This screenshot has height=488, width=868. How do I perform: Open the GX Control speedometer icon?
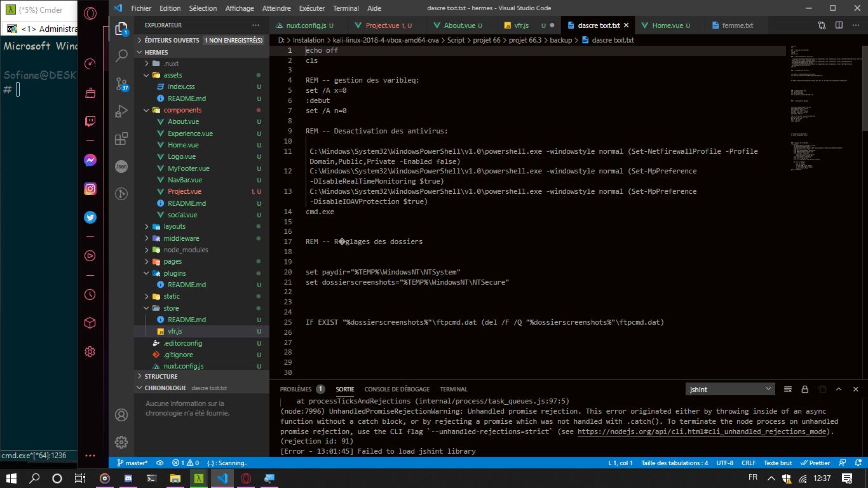[x=90, y=64]
